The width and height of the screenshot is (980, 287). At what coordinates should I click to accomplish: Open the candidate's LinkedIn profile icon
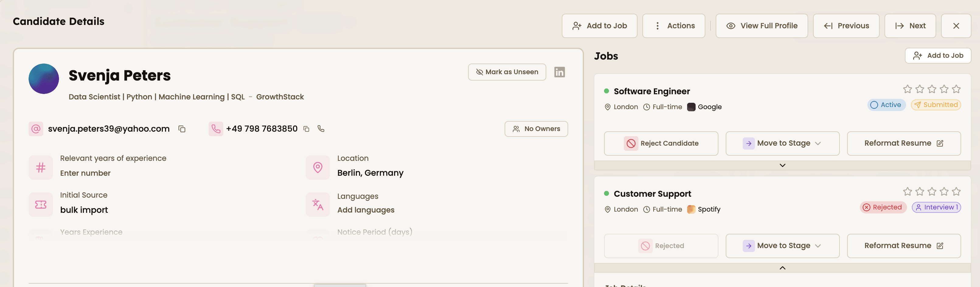coord(559,72)
